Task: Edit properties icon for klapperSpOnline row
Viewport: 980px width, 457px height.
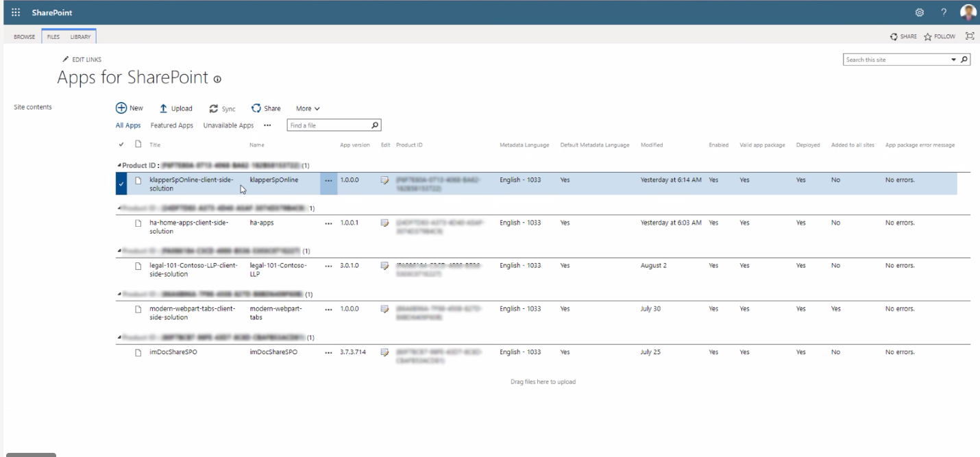Action: pyautogui.click(x=385, y=180)
